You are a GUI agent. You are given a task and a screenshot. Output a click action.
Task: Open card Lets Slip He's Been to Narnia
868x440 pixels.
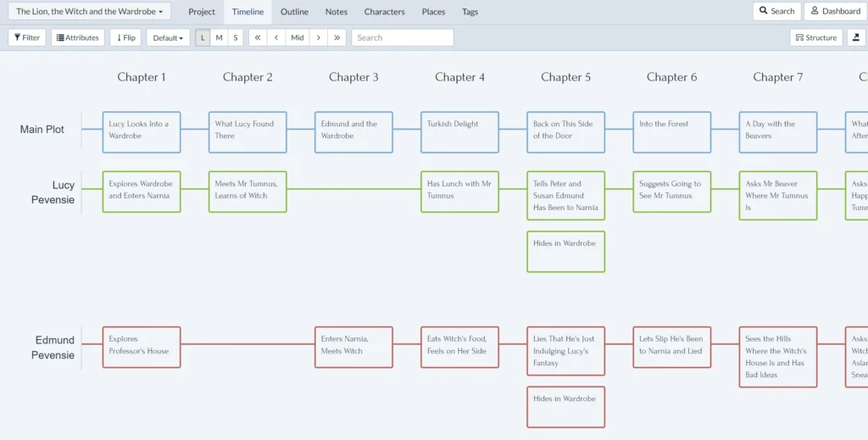click(672, 347)
